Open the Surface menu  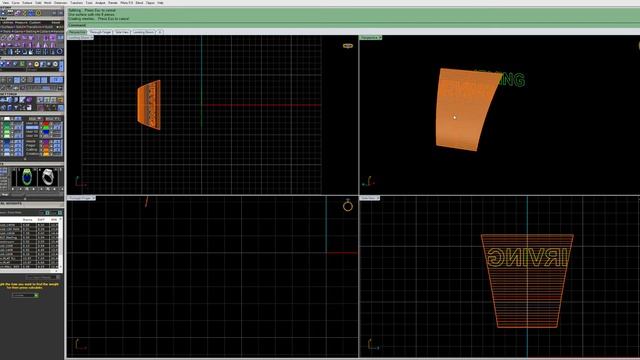(x=27, y=2)
